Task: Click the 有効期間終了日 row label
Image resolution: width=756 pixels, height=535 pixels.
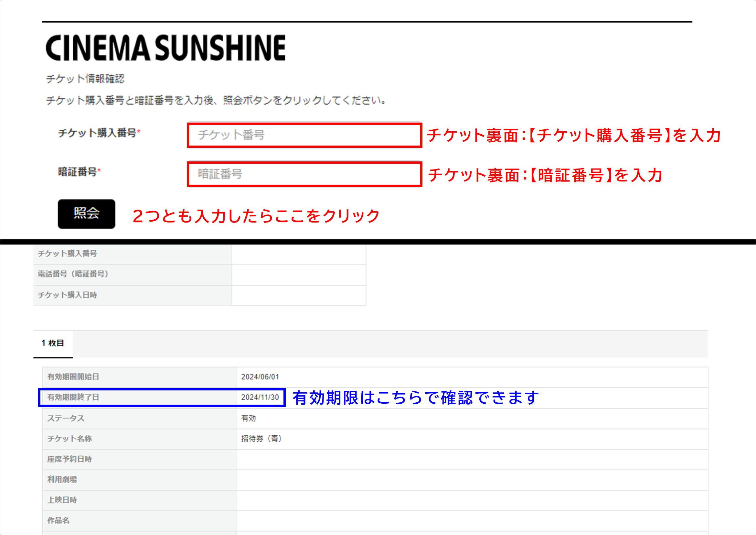Action: pyautogui.click(x=73, y=397)
